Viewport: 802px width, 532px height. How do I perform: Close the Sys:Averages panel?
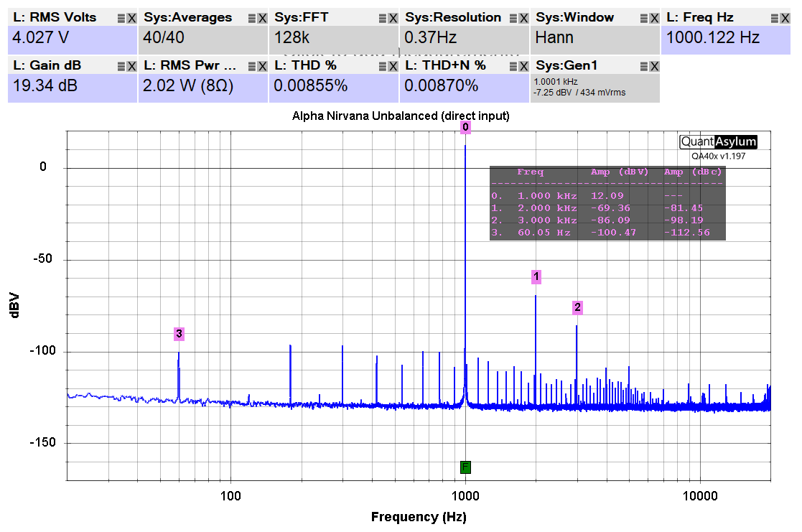262,19
